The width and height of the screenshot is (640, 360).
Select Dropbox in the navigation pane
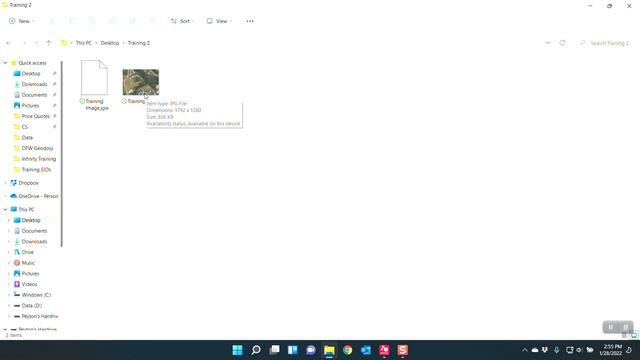[28, 183]
